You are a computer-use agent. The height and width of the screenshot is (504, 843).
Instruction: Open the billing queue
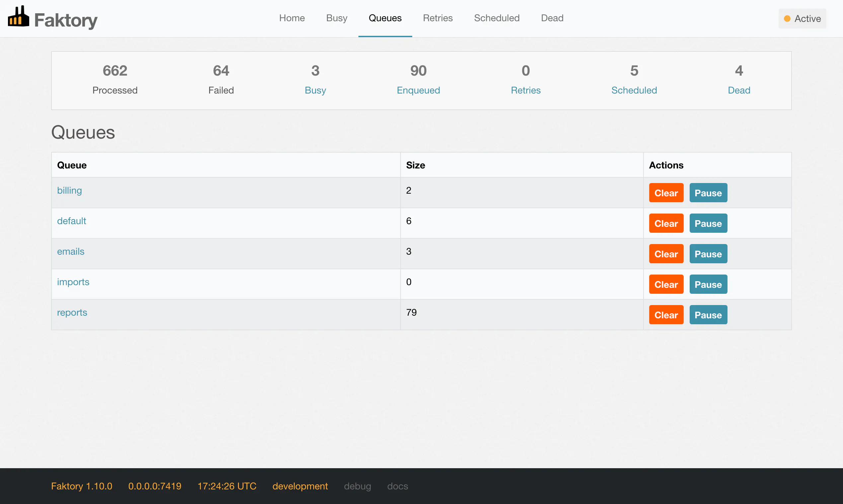(69, 190)
